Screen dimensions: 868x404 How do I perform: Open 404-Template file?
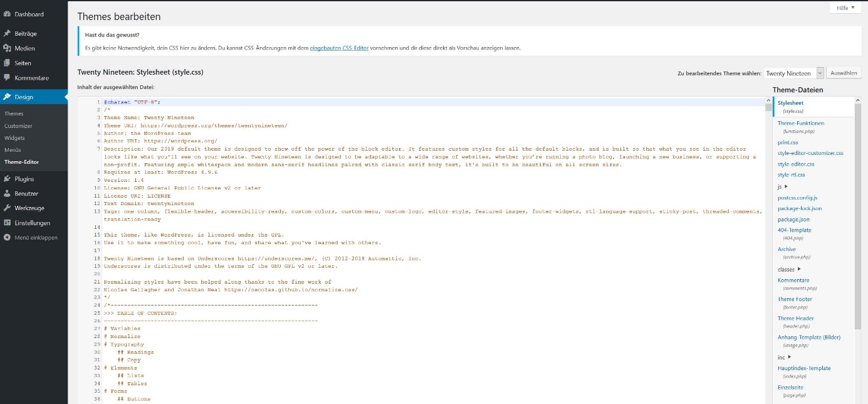point(795,230)
